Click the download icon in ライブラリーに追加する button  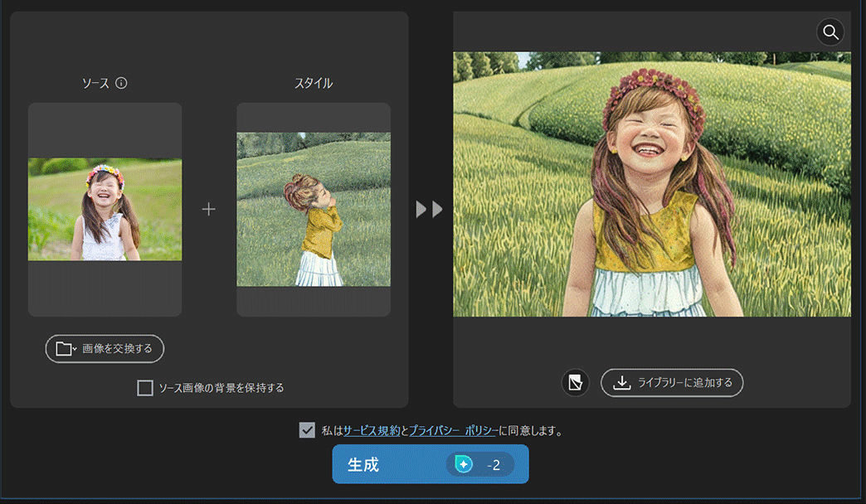tap(620, 382)
